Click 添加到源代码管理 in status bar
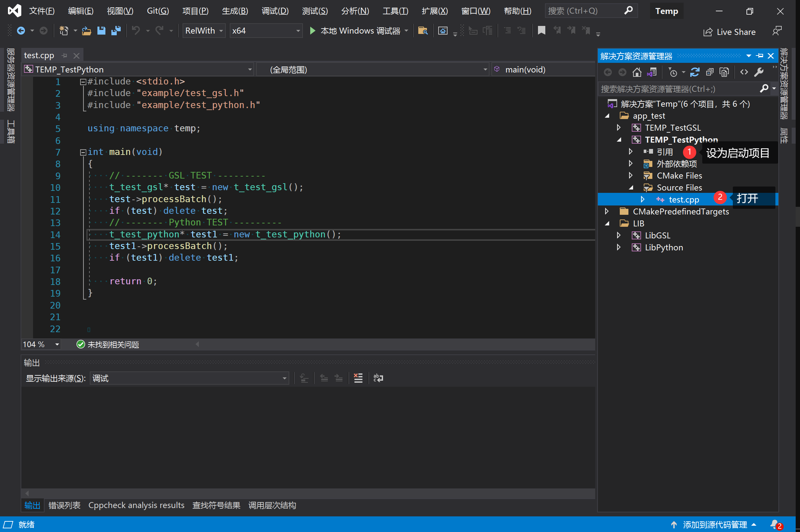The width and height of the screenshot is (800, 532). [714, 525]
